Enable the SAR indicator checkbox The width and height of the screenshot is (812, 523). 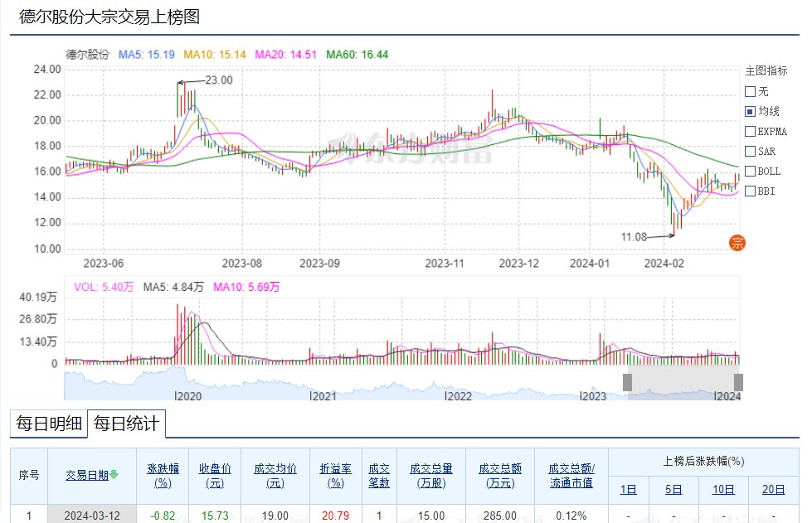[x=750, y=151]
